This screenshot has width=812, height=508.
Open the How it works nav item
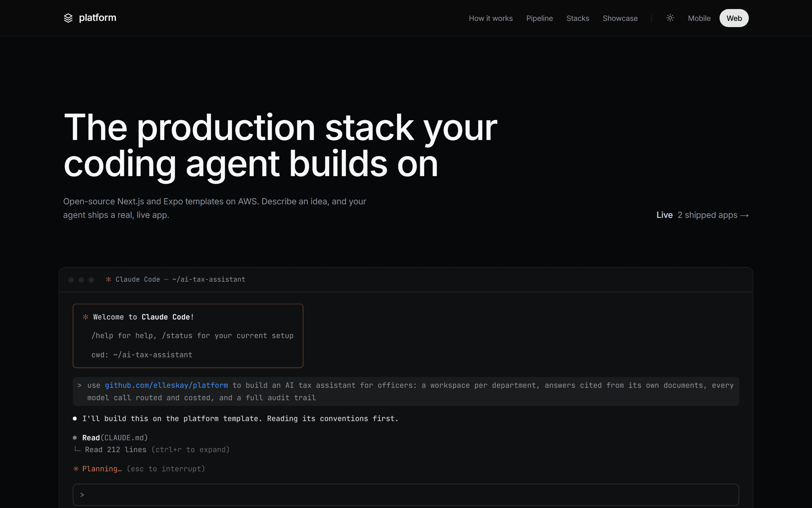tap(491, 18)
